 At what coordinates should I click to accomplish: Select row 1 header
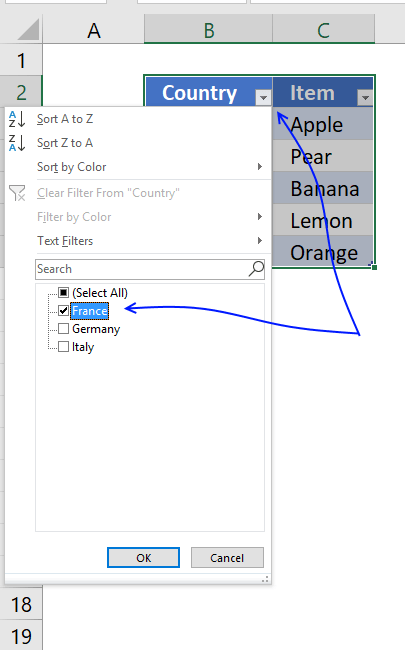(x=21, y=60)
